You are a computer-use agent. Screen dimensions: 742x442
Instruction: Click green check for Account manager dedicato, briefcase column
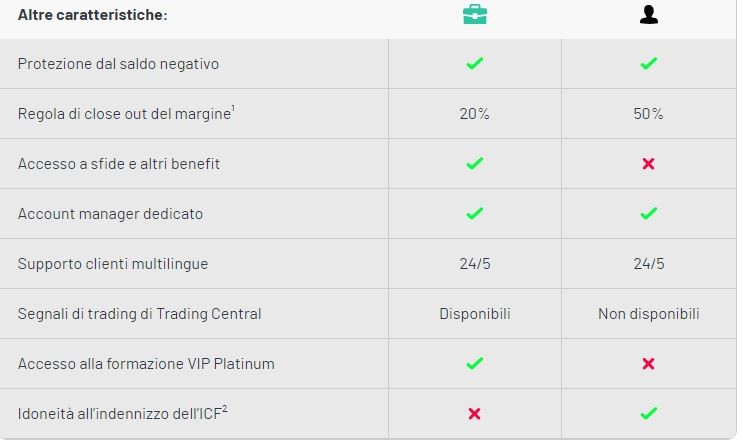[475, 213]
